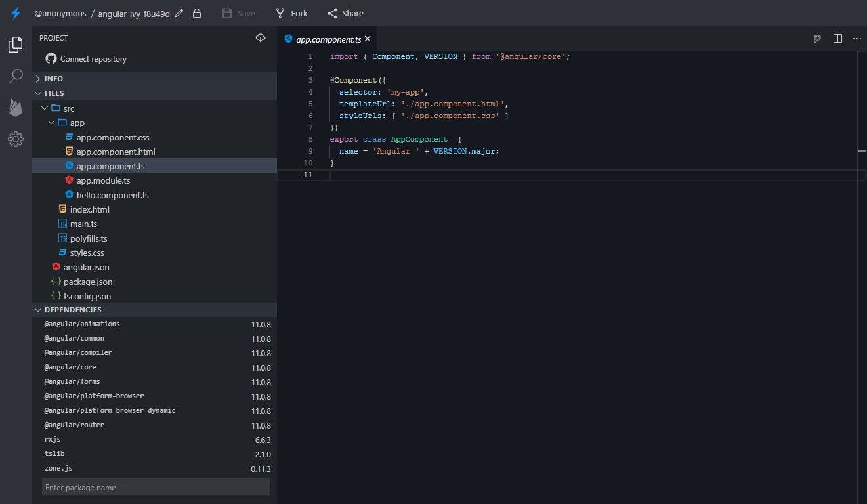The image size is (867, 504).
Task: Open hello.component.ts file
Action: pos(154,195)
